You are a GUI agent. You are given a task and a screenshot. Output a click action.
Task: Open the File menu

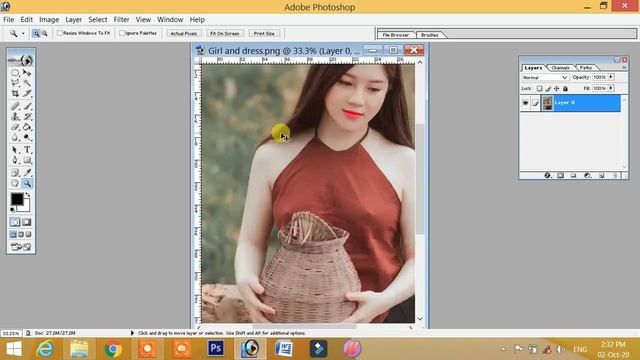[9, 20]
